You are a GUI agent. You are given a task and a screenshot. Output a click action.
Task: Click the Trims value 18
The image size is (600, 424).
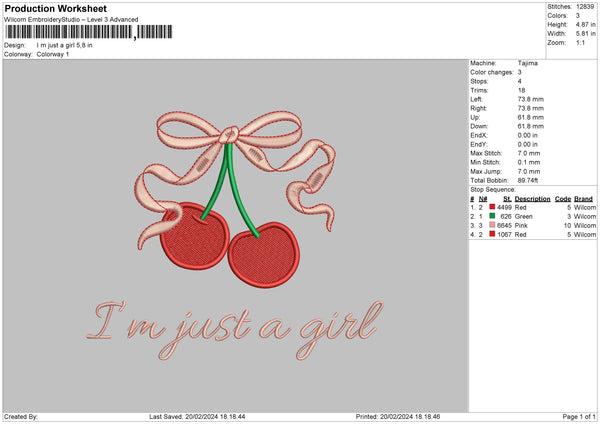point(521,90)
